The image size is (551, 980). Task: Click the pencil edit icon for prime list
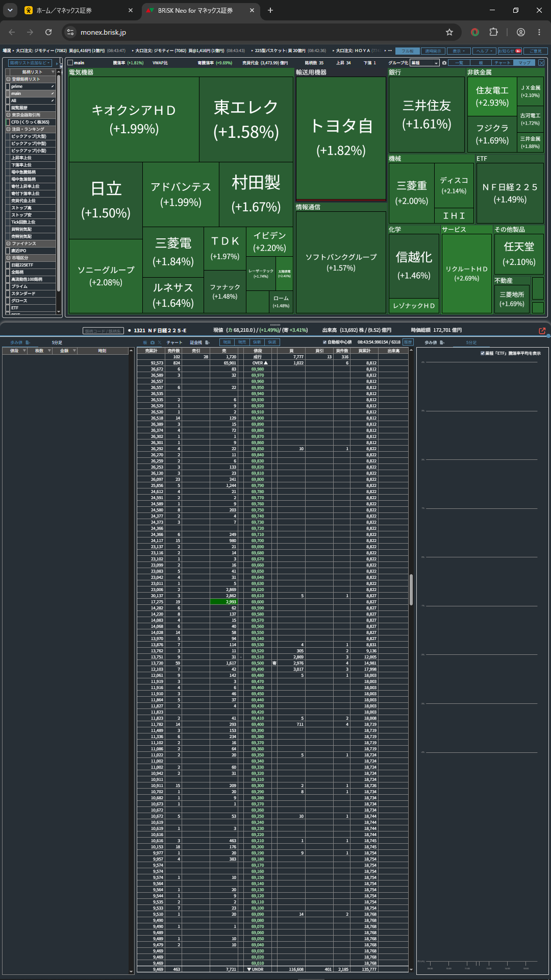click(x=53, y=86)
